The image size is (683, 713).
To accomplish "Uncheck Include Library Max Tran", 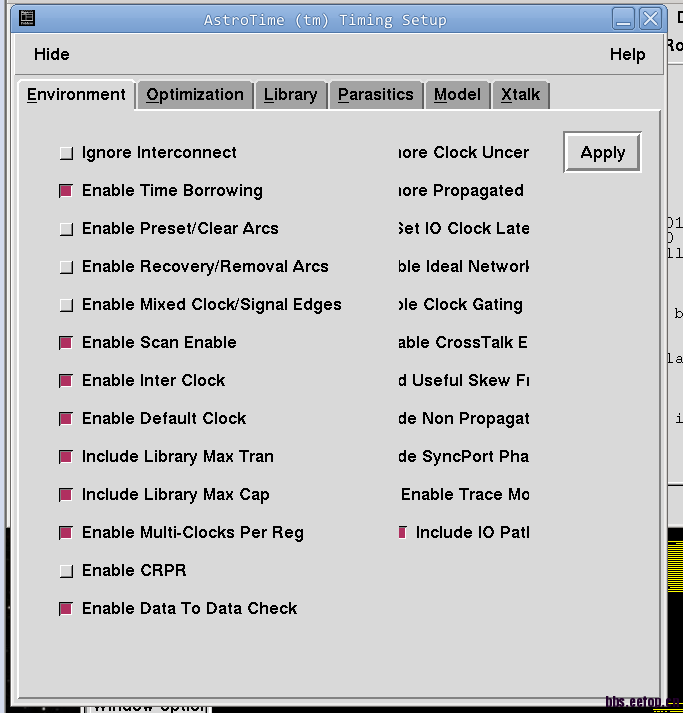I will click(x=66, y=457).
